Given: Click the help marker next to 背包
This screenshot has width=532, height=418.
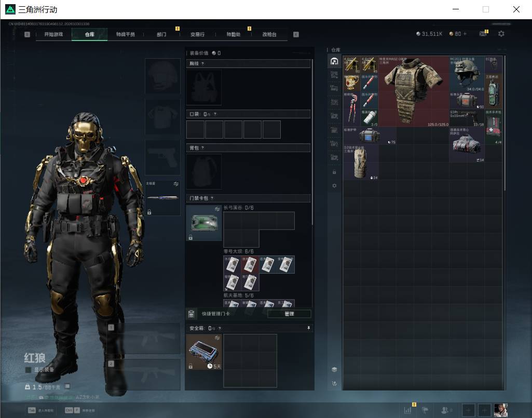Looking at the screenshot, I should click(202, 147).
